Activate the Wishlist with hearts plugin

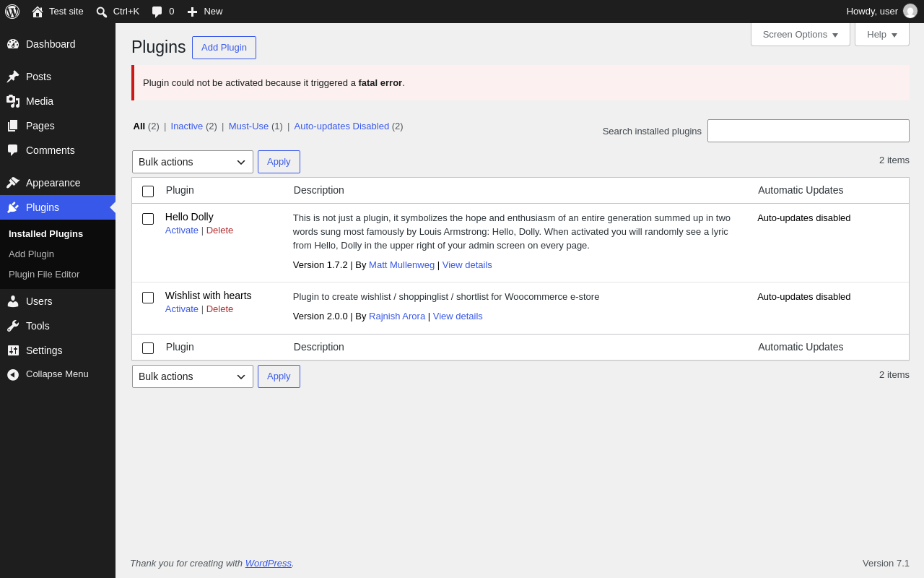click(182, 309)
